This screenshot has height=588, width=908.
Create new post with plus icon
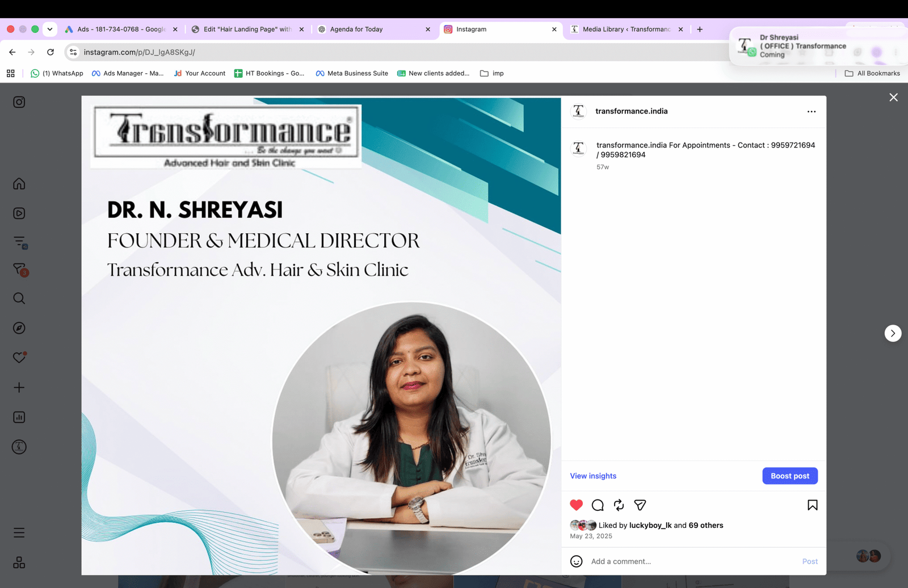click(19, 388)
